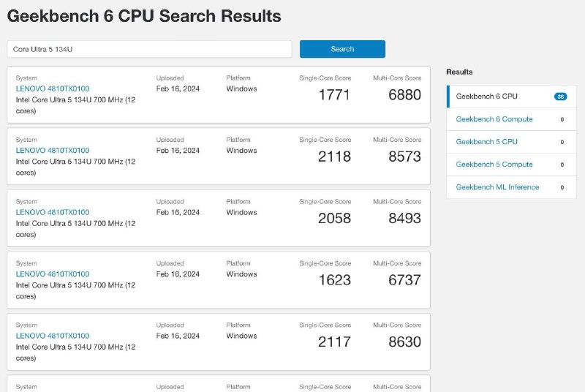Click the search field containing Core Ultra 5 134U
This screenshot has height=392, width=585.
tap(149, 49)
